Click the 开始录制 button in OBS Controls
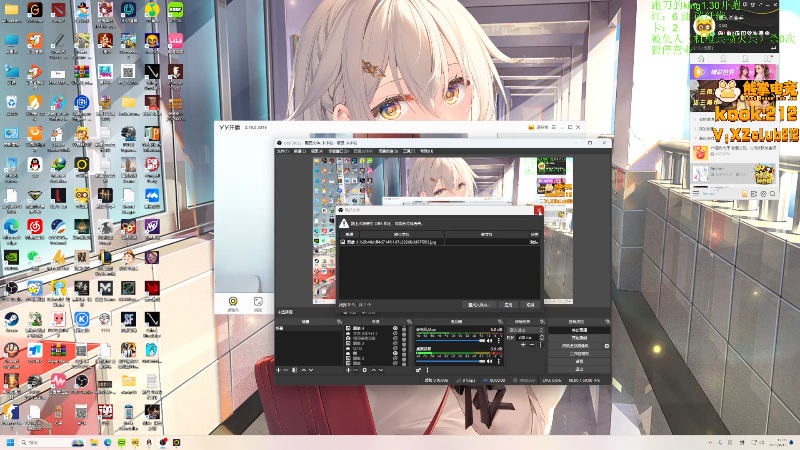This screenshot has height=450, width=800. 579,338
